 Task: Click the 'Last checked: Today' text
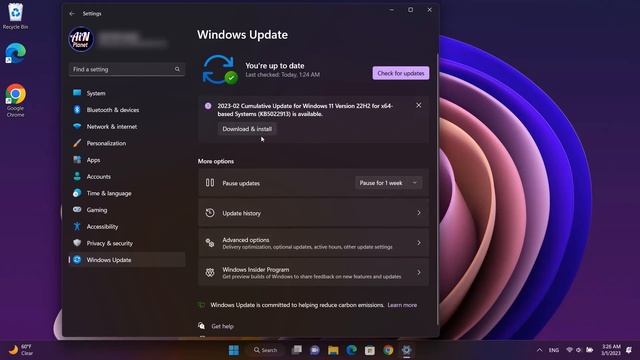282,75
